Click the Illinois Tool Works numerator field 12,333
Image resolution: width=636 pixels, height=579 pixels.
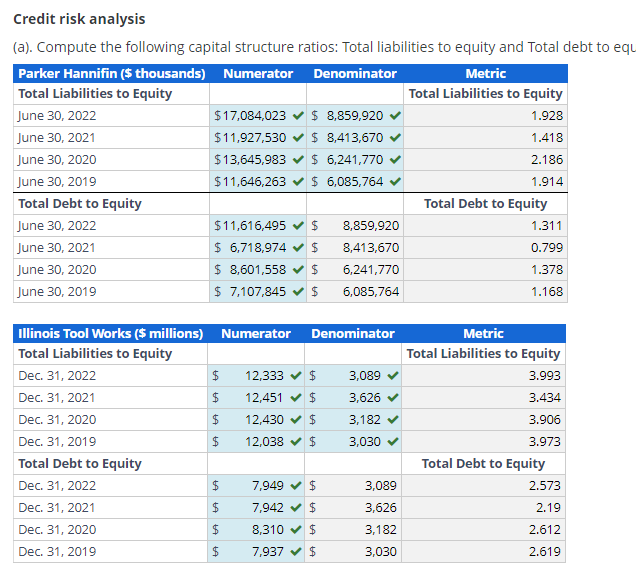(256, 376)
